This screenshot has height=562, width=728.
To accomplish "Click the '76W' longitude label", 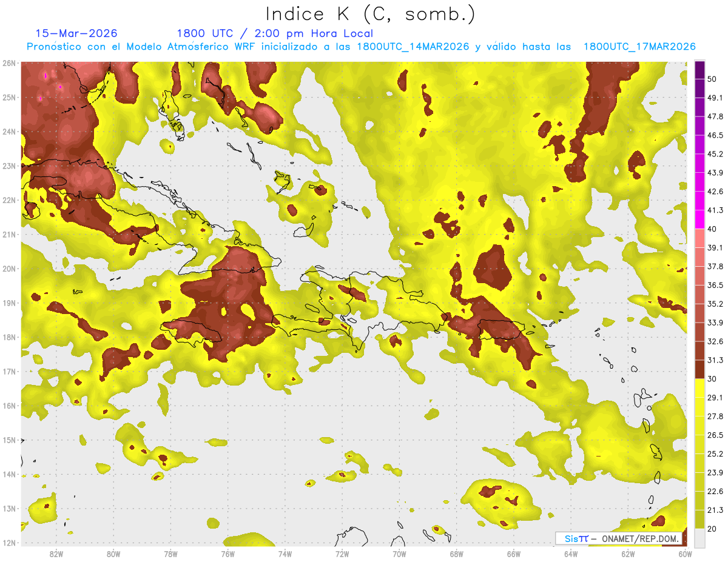I will (227, 554).
